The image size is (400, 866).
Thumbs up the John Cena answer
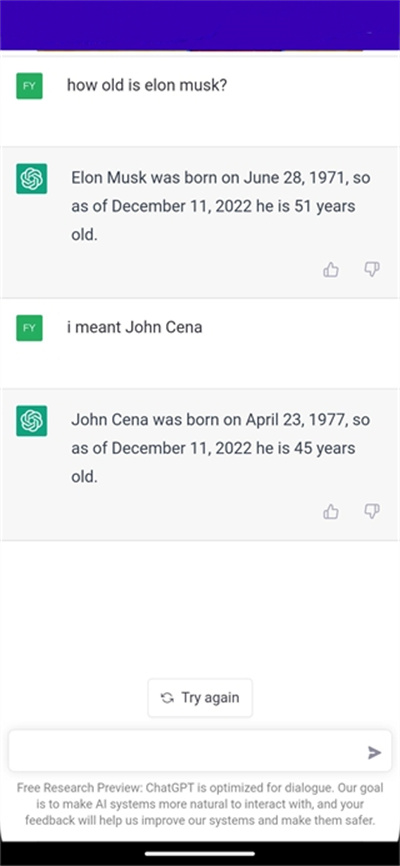click(x=330, y=511)
